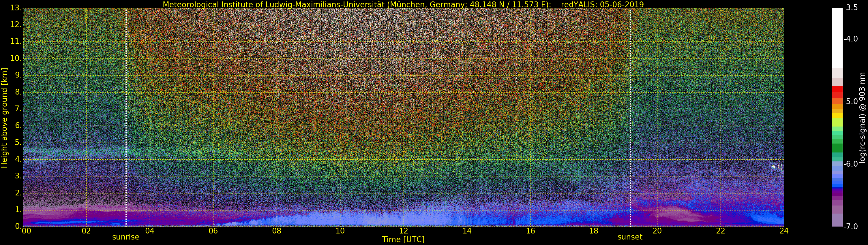The height and width of the screenshot is (245, 868).
Task: Click the height axis tick '2.'
Action: tap(18, 193)
